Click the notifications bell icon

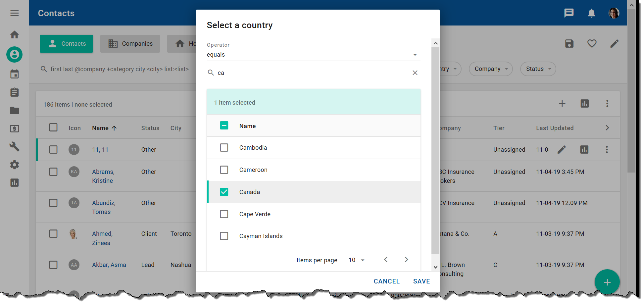coord(591,13)
